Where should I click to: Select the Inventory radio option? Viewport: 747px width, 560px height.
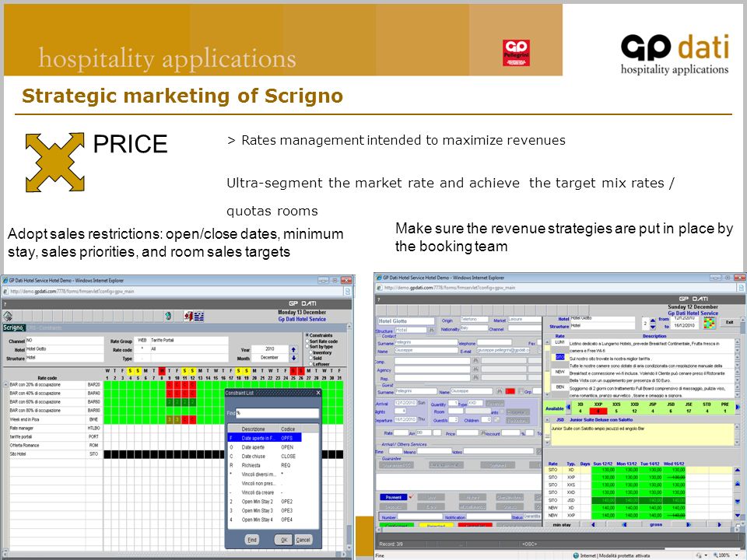pos(310,352)
